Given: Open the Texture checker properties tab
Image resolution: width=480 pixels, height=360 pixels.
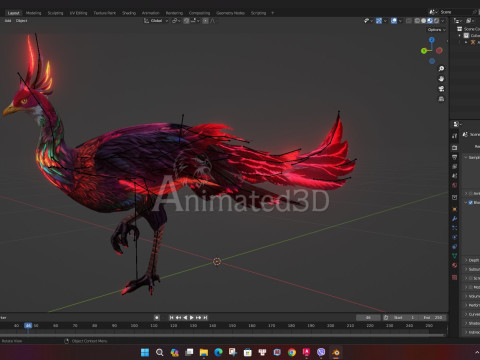Looking at the screenshot, I should tap(455, 277).
